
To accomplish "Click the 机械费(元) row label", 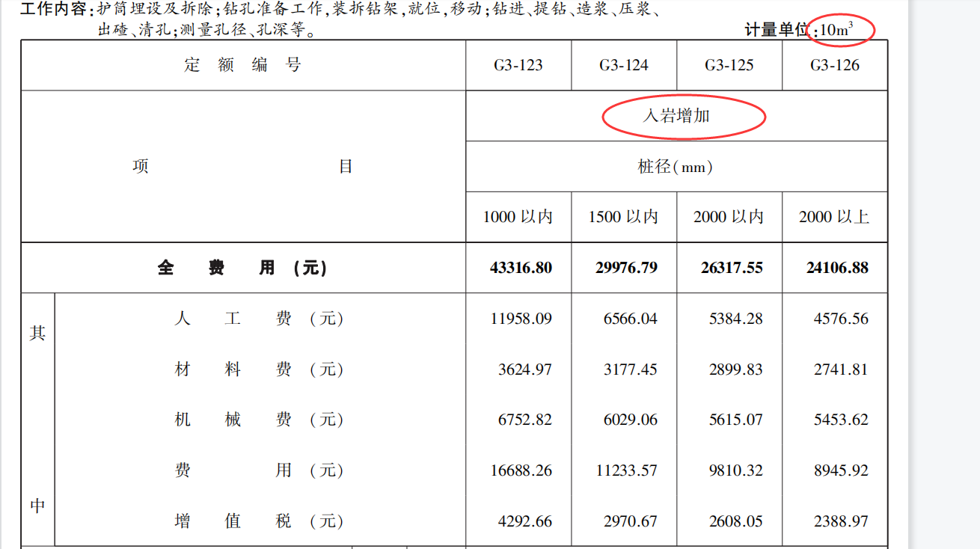I will pos(259,420).
